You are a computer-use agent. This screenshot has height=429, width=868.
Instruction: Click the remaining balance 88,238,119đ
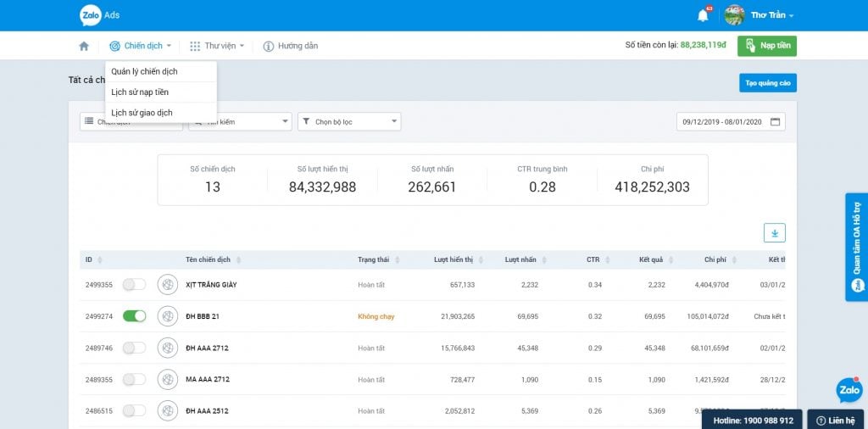[x=703, y=46]
